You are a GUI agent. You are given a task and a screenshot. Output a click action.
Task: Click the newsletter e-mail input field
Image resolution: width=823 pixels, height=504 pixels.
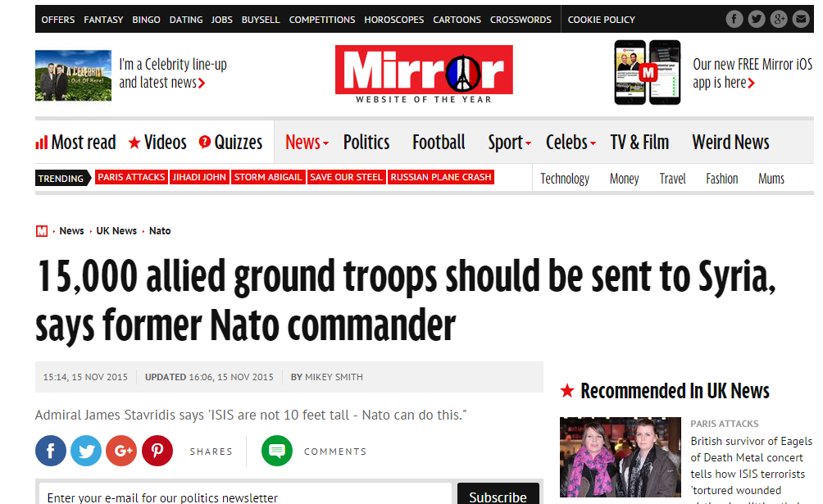point(245,494)
